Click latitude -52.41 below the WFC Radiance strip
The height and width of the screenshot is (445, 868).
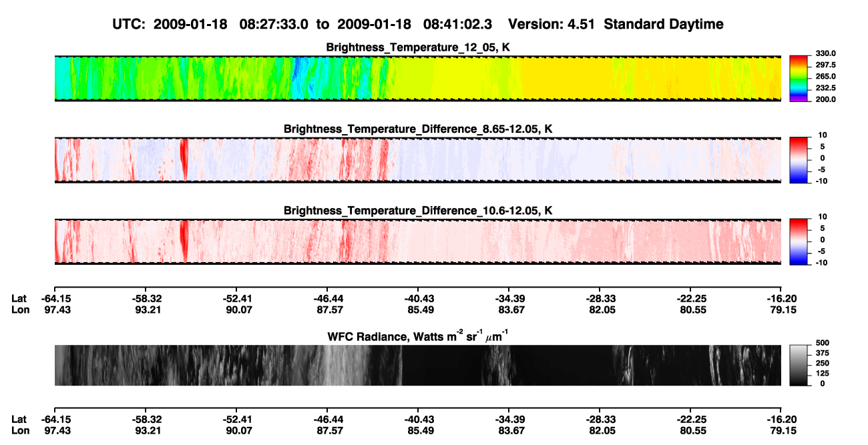pyautogui.click(x=238, y=419)
